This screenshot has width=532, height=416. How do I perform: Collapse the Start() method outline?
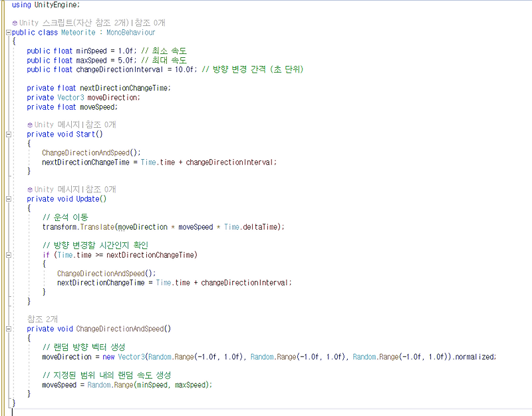[9, 134]
